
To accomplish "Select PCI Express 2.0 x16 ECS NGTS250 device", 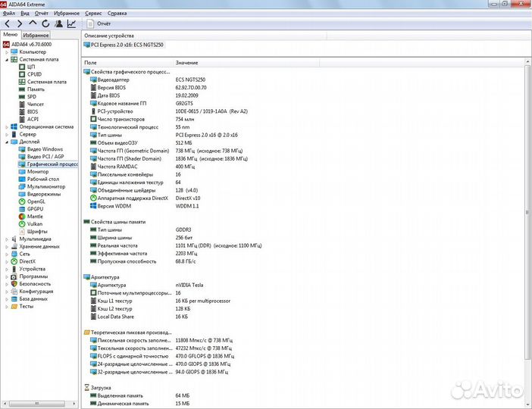I will pyautogui.click(x=124, y=45).
